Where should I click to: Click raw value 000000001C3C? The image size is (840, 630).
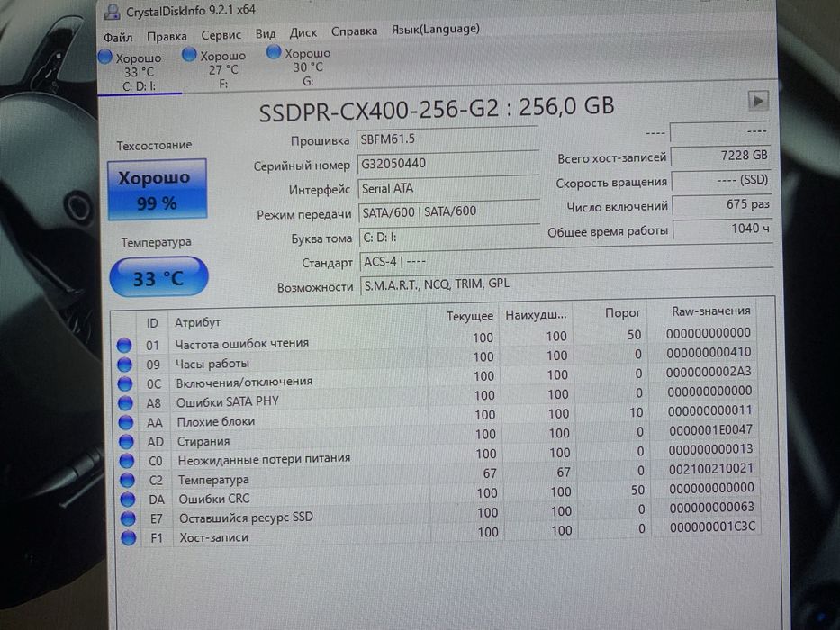pyautogui.click(x=712, y=527)
